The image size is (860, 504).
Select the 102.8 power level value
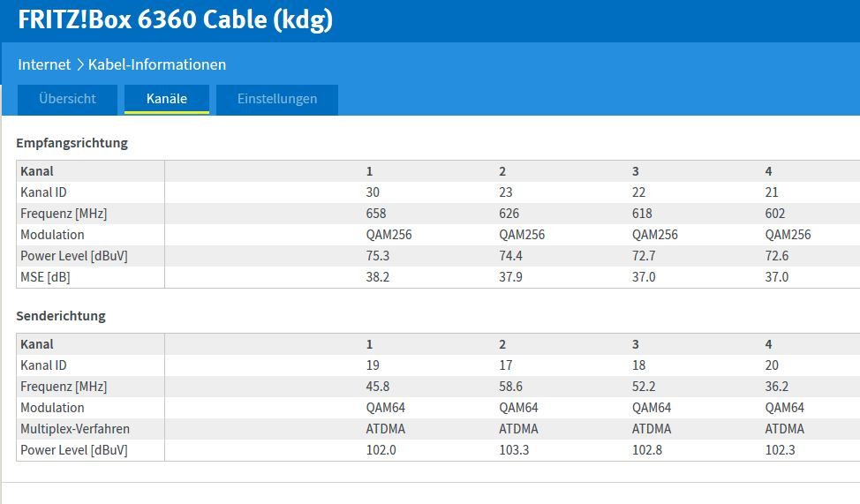[x=648, y=450]
